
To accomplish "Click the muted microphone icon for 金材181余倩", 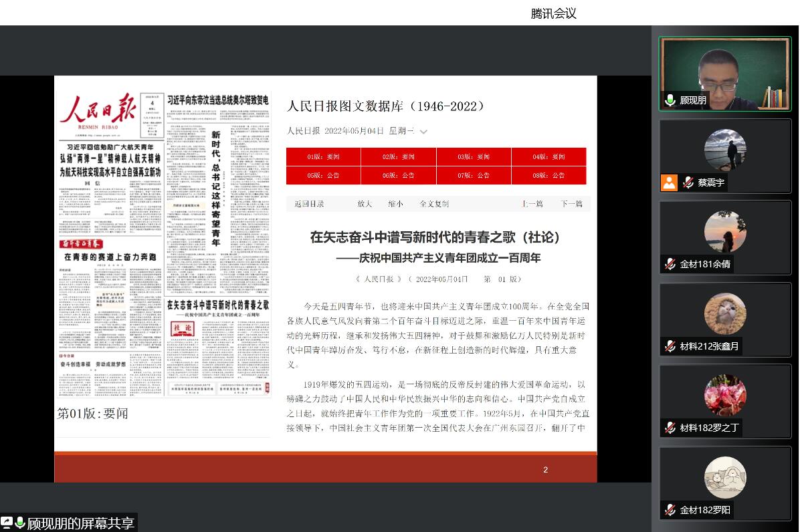I will (x=670, y=264).
